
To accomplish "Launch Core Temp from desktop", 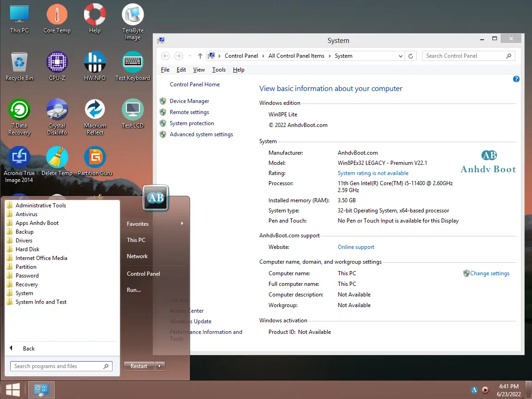I will (x=57, y=18).
